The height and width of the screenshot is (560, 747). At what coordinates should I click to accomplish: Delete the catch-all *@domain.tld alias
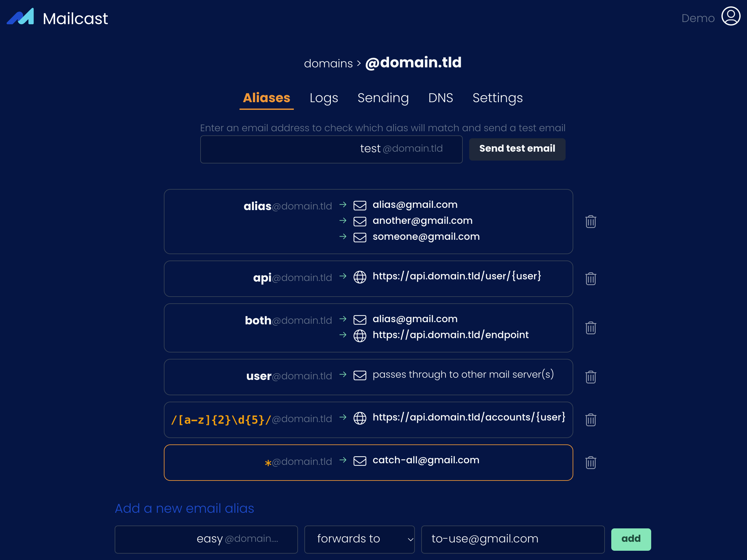(590, 462)
